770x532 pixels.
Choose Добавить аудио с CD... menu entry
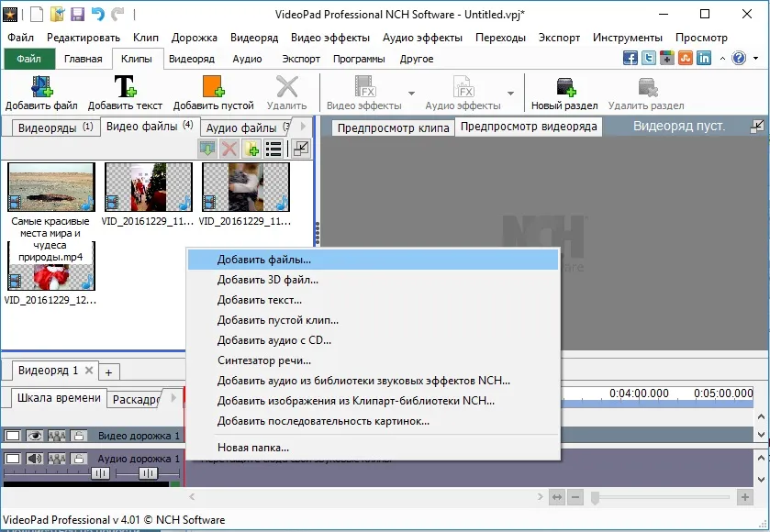pos(374,340)
